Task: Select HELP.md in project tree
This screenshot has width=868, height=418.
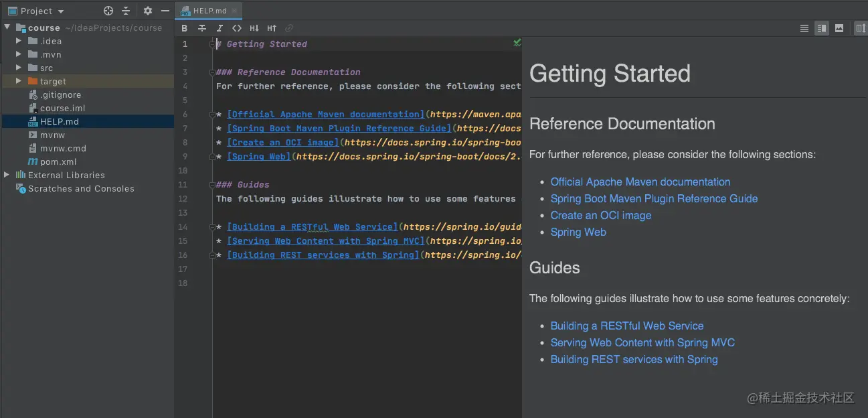Action: point(87,121)
